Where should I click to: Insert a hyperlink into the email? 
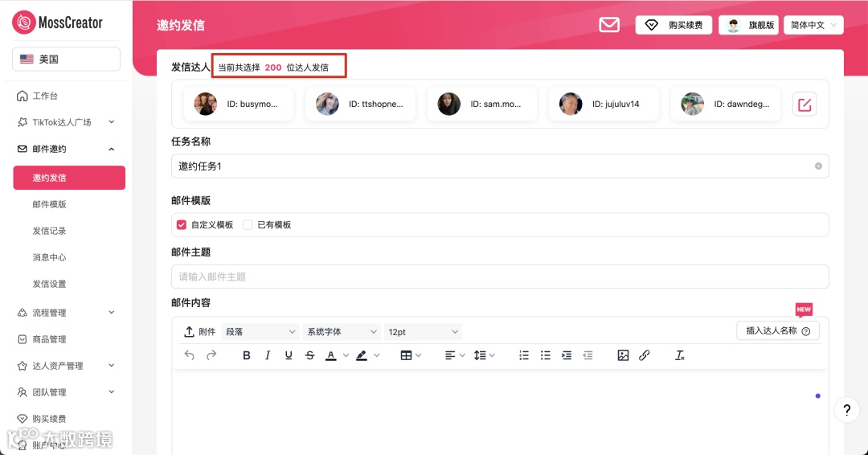pyautogui.click(x=644, y=355)
